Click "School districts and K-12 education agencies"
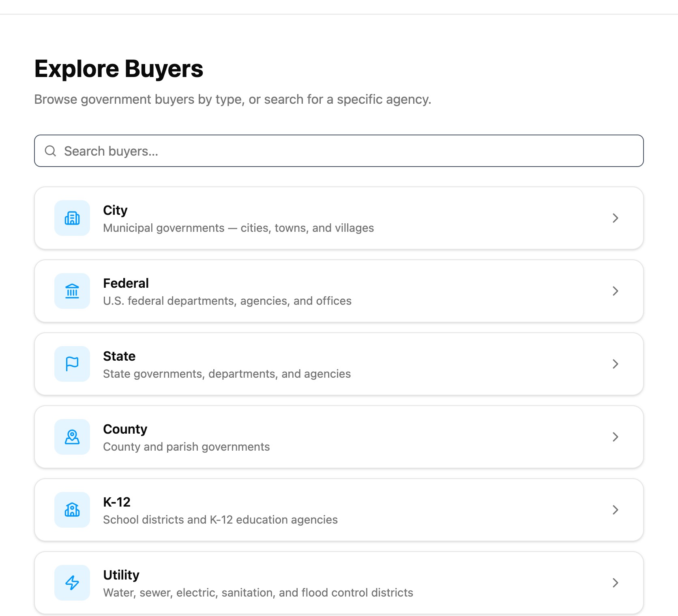 pyautogui.click(x=220, y=520)
